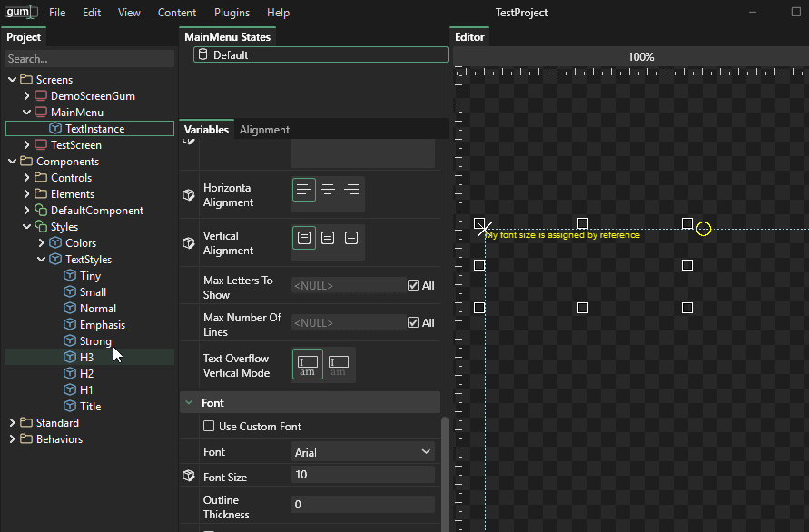Select right horizontal alignment icon
The height and width of the screenshot is (532, 809).
pyautogui.click(x=351, y=190)
